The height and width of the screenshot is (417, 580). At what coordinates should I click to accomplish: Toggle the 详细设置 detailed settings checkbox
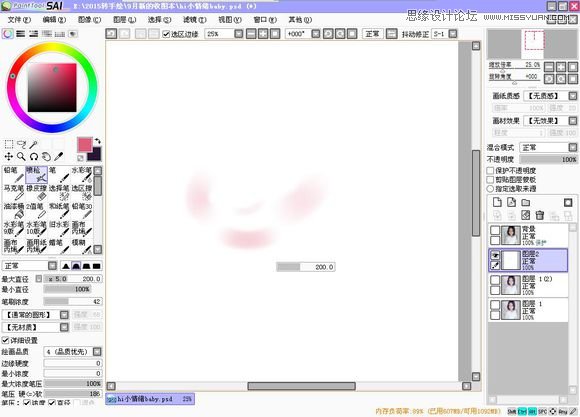click(x=5, y=340)
